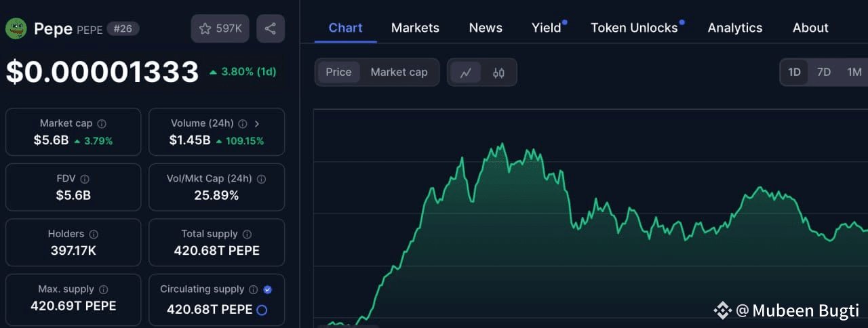Click the Pepe frog coin logo

(x=16, y=28)
